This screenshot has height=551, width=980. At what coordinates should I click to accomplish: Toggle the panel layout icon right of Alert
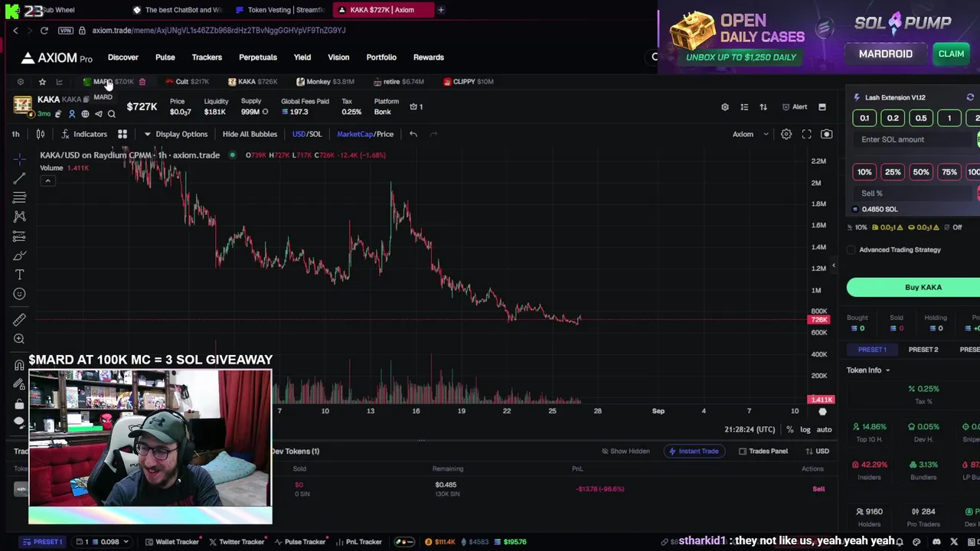click(822, 107)
